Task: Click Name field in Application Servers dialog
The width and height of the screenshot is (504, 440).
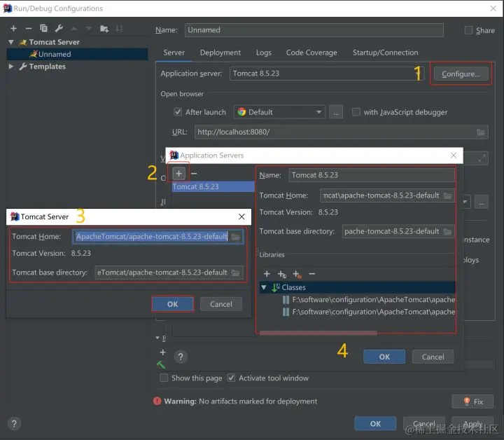Action: pyautogui.click(x=372, y=175)
